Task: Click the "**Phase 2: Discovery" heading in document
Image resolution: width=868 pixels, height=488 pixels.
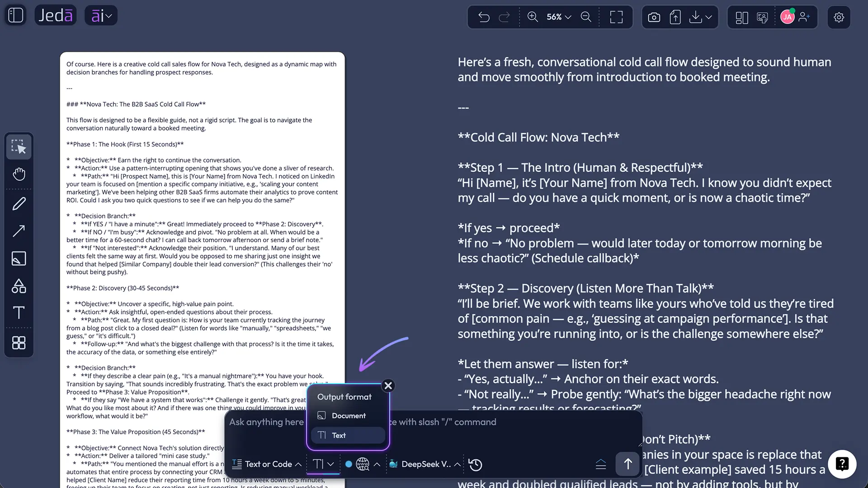Action: pos(123,288)
